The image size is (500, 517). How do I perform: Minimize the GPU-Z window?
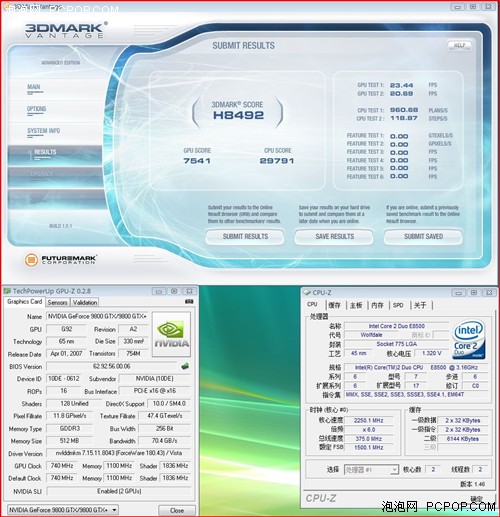(x=159, y=291)
